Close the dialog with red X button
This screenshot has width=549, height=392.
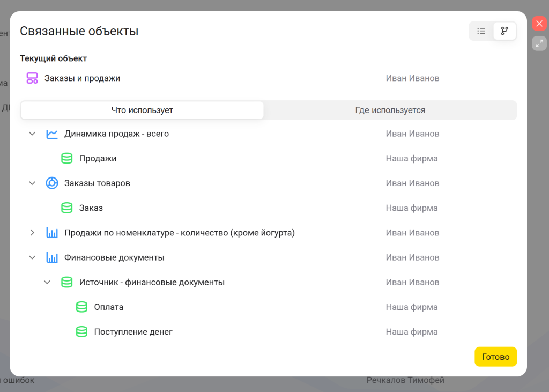[539, 24]
